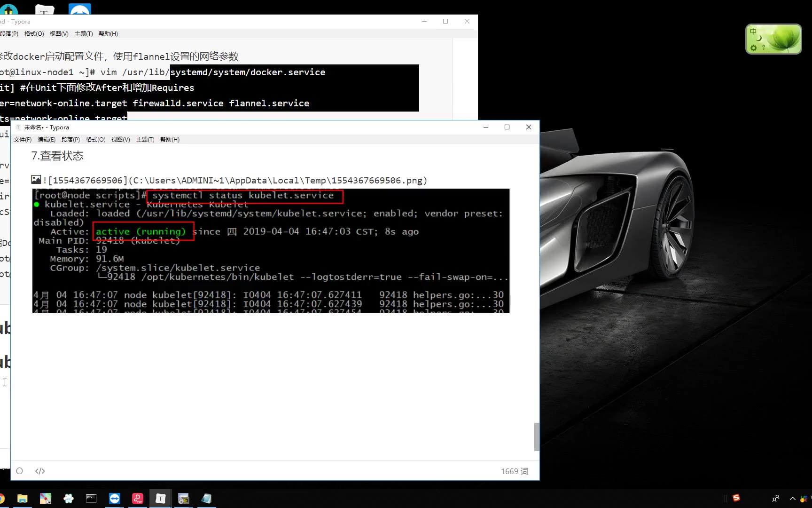
Task: Open the 编辑(E) menu
Action: (46, 140)
